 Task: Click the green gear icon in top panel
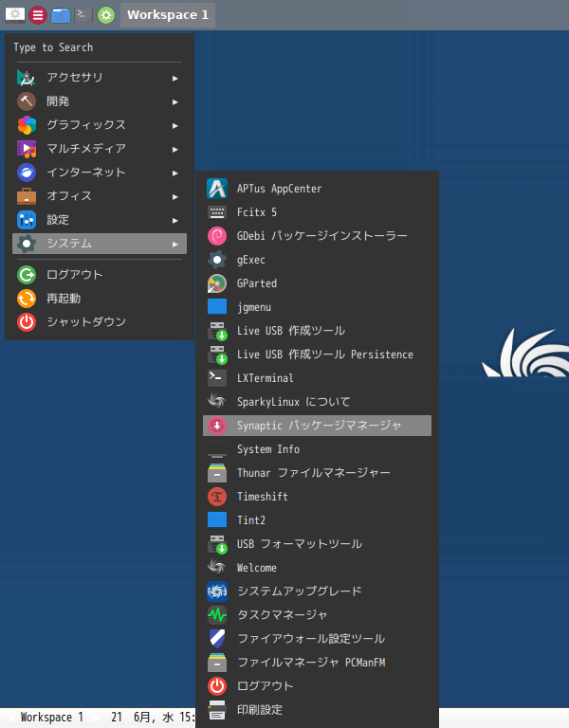pos(106,15)
